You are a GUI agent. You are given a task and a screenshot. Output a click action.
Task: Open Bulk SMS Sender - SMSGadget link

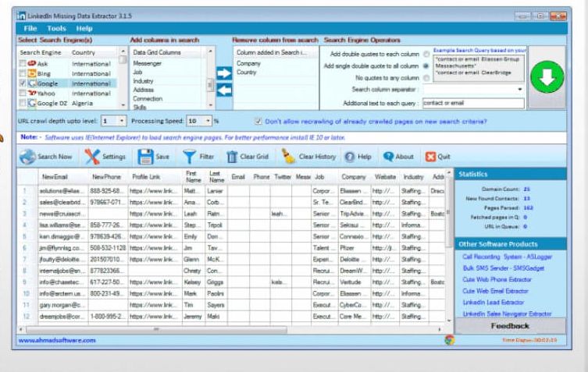pos(503,268)
